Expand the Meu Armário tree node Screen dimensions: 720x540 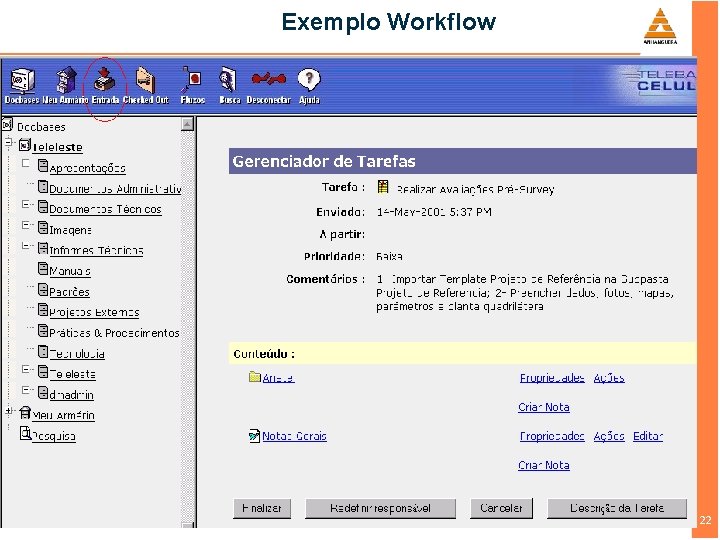tap(8, 411)
